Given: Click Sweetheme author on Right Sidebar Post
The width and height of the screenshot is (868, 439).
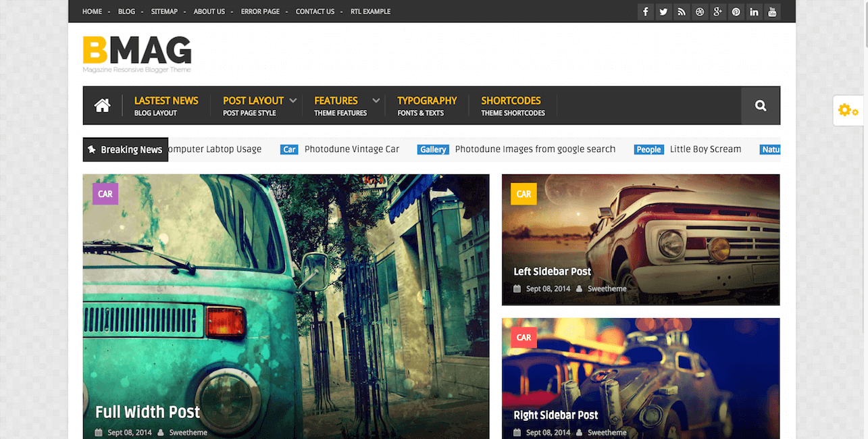Looking at the screenshot, I should coord(607,432).
